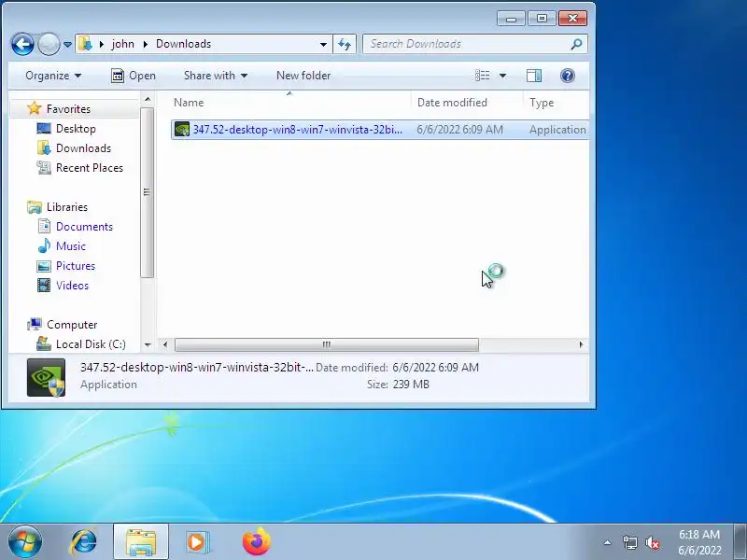Open the Documents library

tap(84, 227)
